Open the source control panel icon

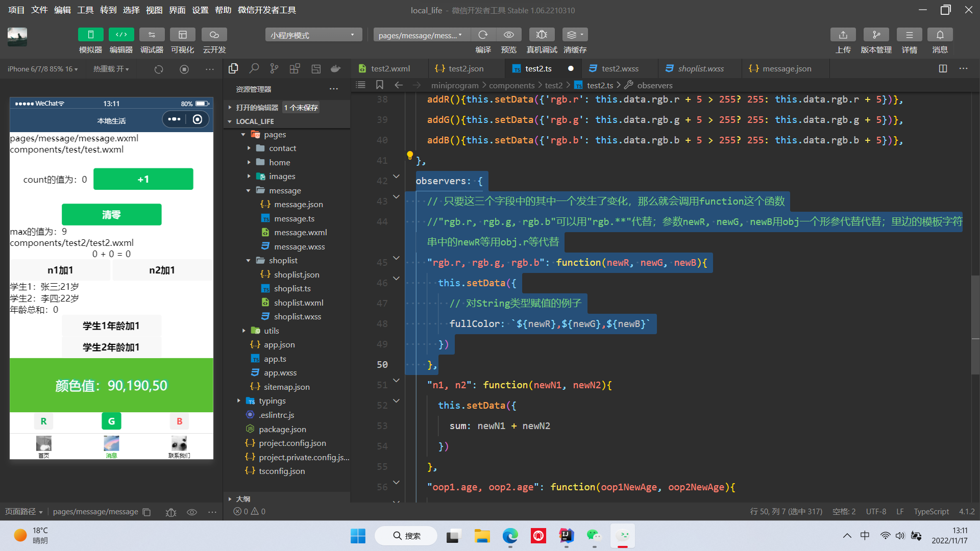[274, 68]
